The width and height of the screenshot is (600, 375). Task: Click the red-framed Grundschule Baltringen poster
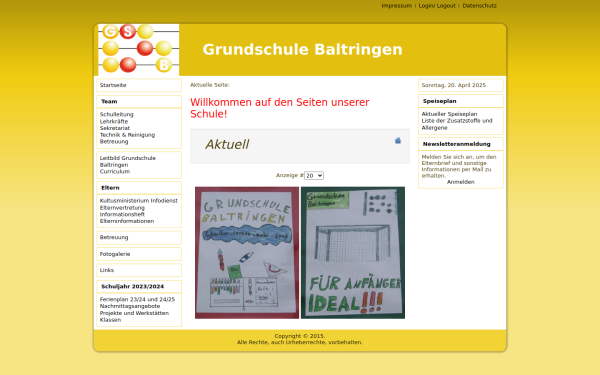point(247,253)
